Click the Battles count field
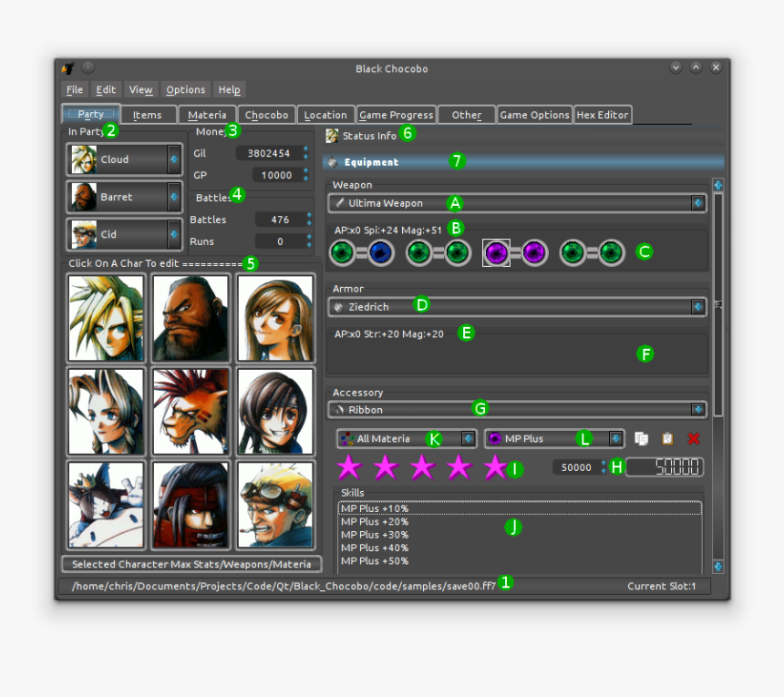 coord(284,220)
